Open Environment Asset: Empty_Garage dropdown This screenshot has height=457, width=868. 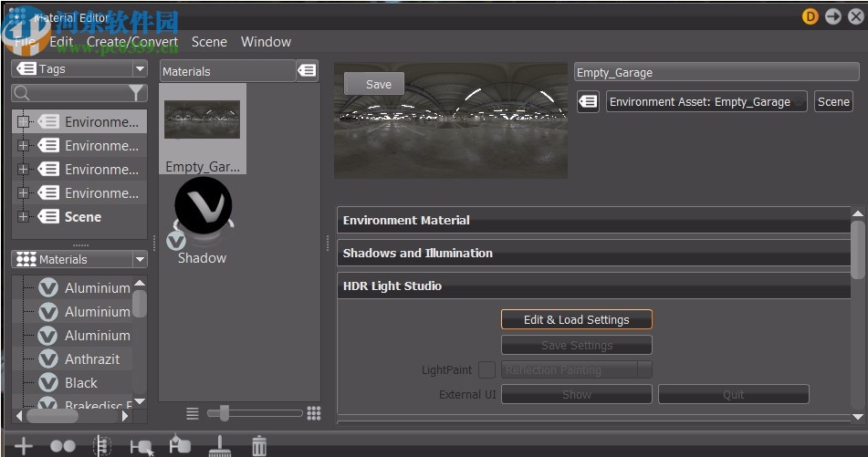click(x=706, y=102)
